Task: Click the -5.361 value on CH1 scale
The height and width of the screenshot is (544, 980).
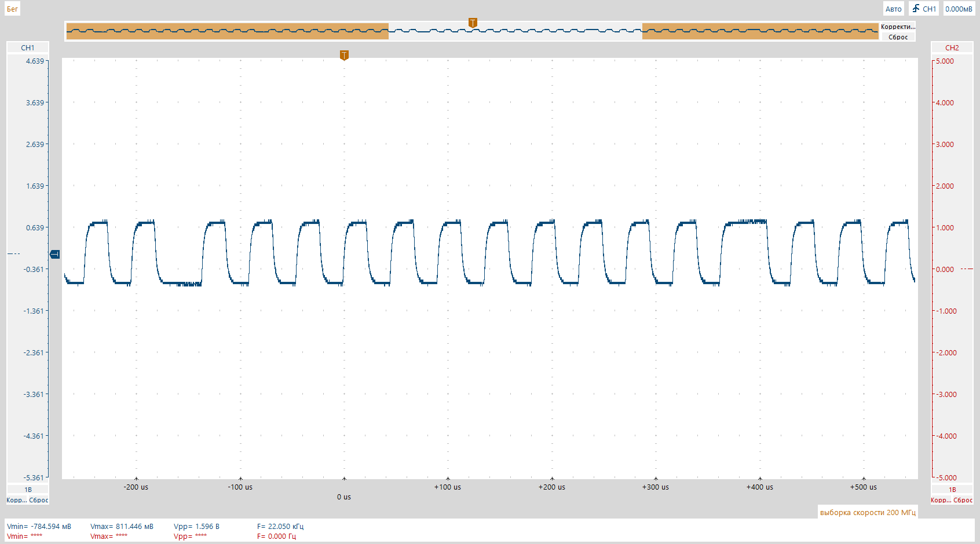Action: (34, 477)
